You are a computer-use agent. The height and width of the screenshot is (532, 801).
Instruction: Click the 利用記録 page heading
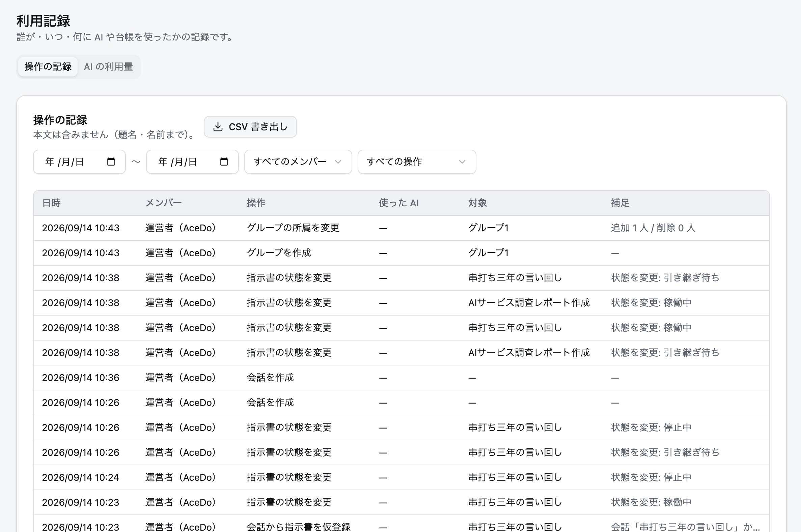click(x=44, y=21)
